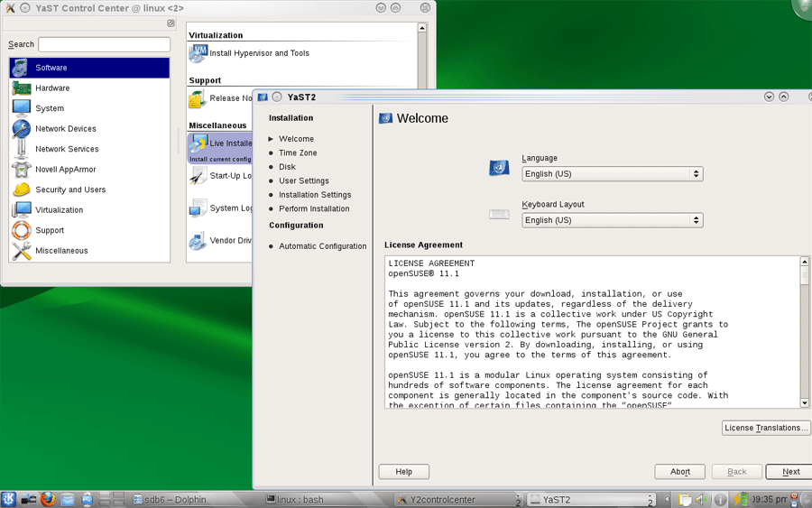This screenshot has height=508, width=812.
Task: Click User Settings installation step
Action: point(304,180)
